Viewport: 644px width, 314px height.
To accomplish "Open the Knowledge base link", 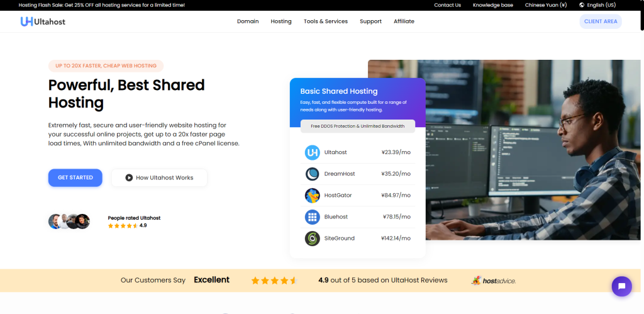I will click(493, 5).
